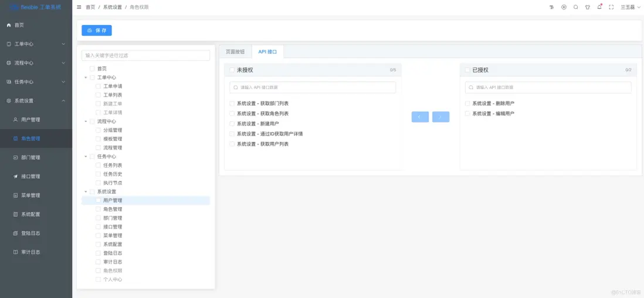Select 系统设置 - 通过ID获取用户详情 item
644x298 pixels.
270,134
